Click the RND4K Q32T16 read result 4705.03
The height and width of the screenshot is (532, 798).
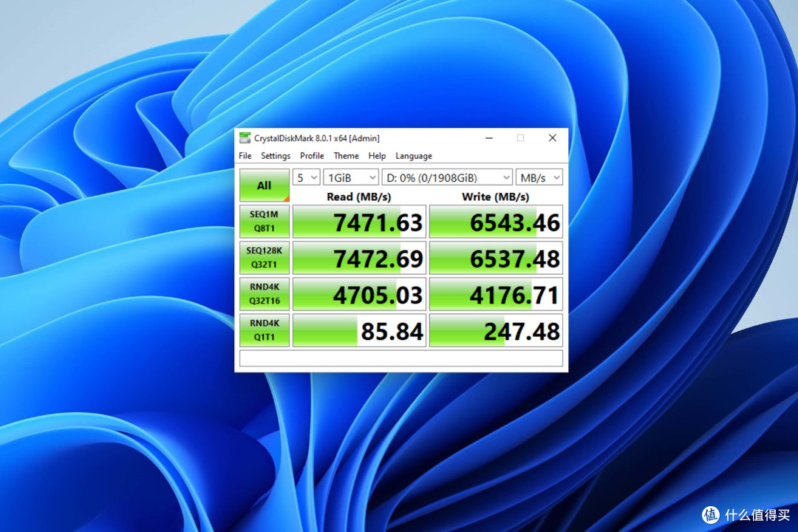click(359, 294)
